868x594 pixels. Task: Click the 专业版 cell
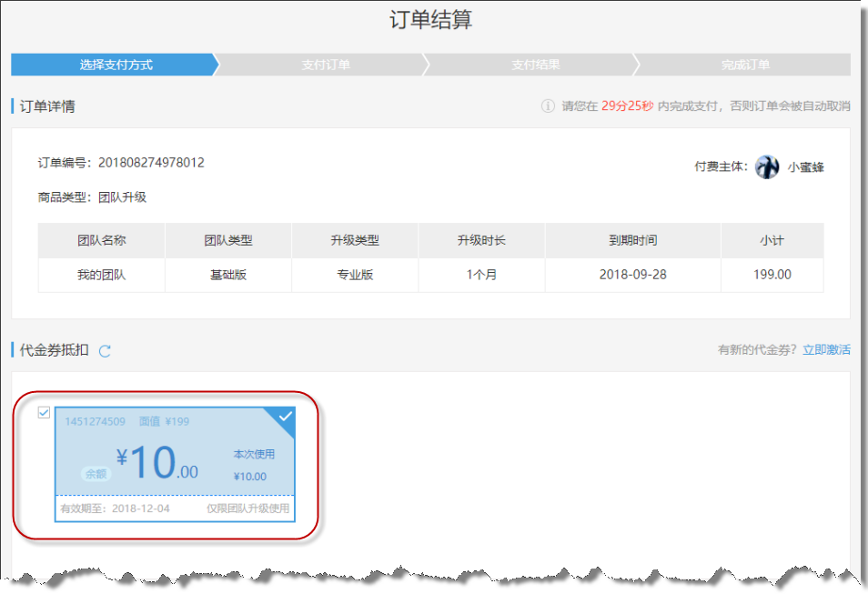pyautogui.click(x=355, y=275)
